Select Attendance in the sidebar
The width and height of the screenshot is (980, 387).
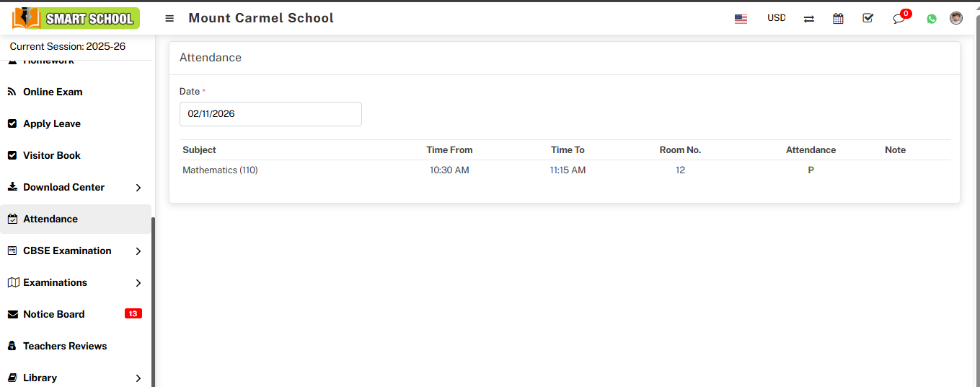coord(76,219)
